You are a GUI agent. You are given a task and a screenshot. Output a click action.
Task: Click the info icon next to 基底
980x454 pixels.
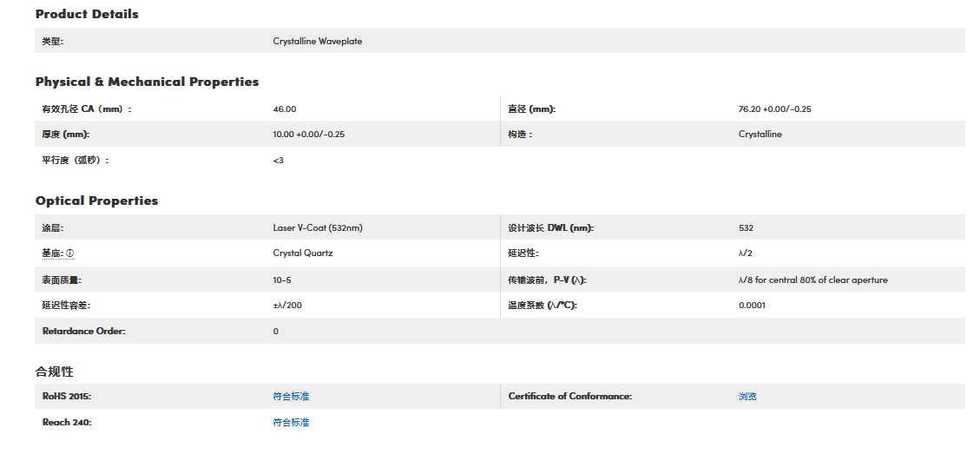click(70, 253)
